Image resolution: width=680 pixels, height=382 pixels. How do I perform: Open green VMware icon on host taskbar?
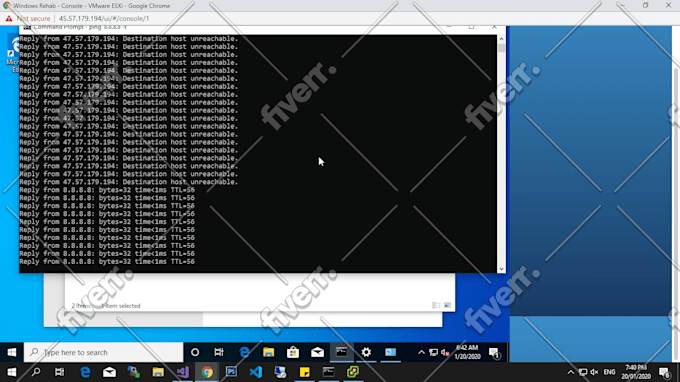(x=353, y=372)
